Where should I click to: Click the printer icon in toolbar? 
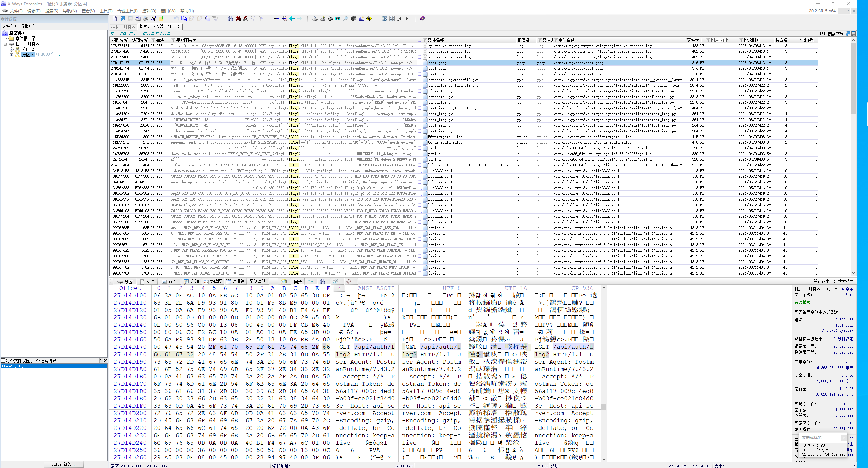tap(146, 19)
